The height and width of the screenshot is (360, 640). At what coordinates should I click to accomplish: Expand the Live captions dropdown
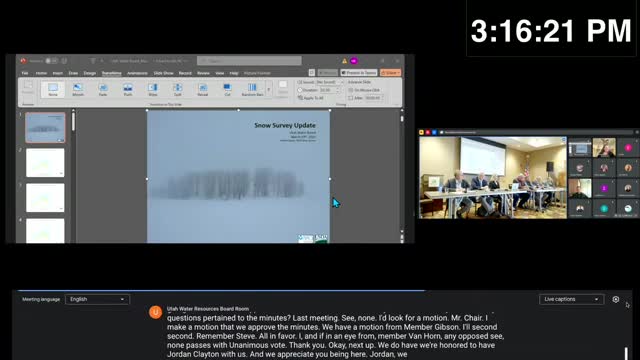[x=571, y=299]
